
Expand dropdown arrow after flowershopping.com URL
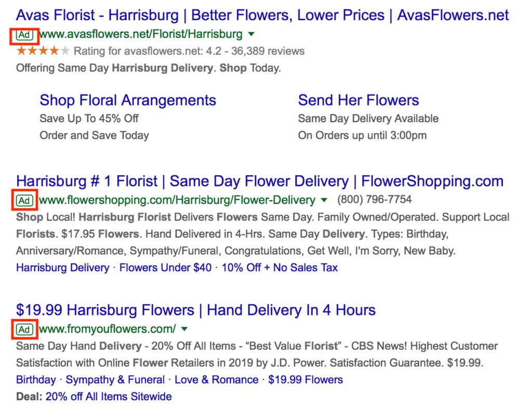(x=324, y=200)
